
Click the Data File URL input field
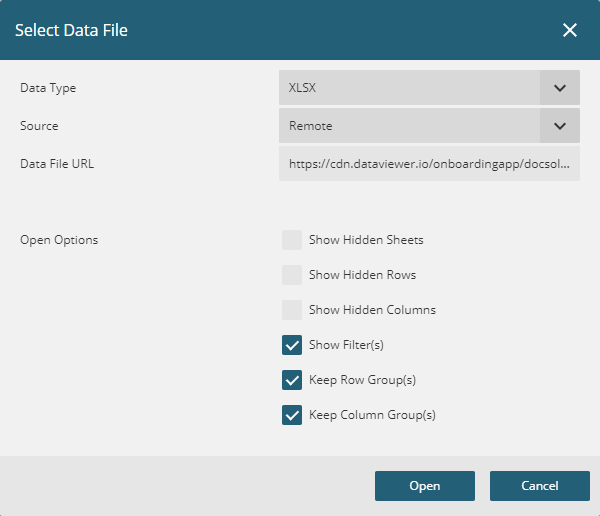coord(429,164)
